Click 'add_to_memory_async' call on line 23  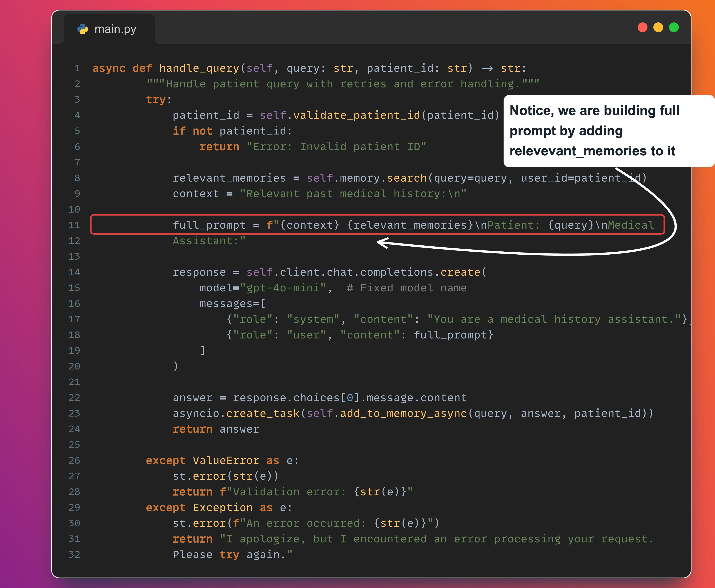coord(403,414)
